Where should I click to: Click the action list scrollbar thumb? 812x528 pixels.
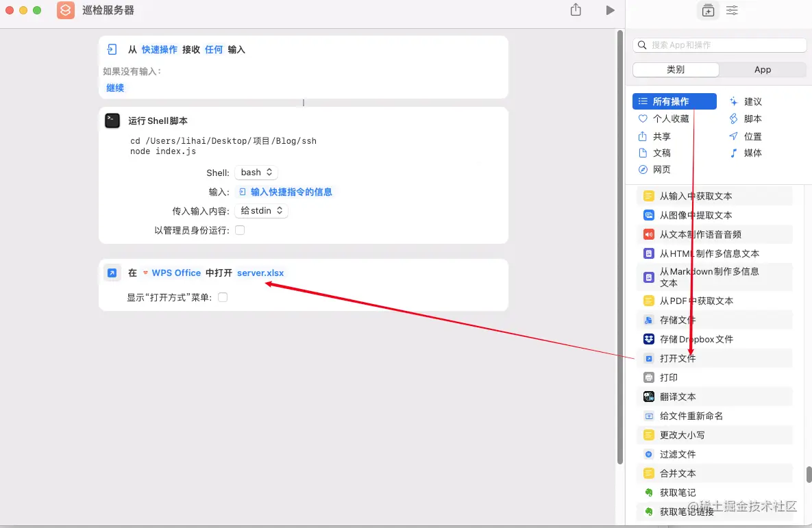click(809, 475)
